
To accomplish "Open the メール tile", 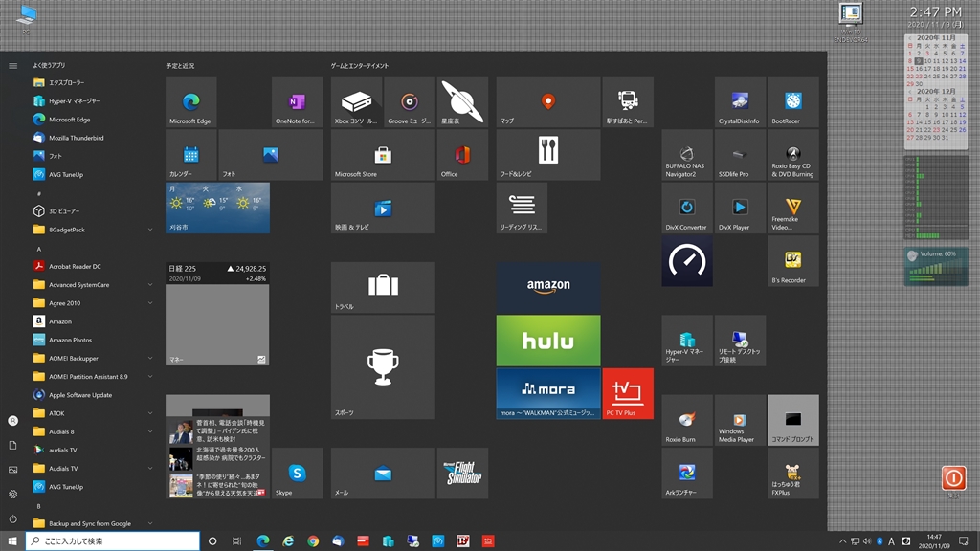I will (x=383, y=473).
